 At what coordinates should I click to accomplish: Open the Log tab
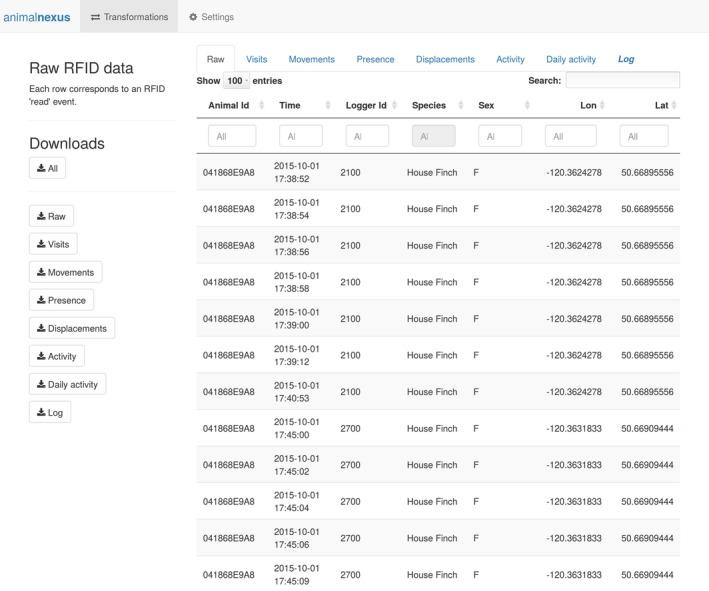[x=626, y=59]
